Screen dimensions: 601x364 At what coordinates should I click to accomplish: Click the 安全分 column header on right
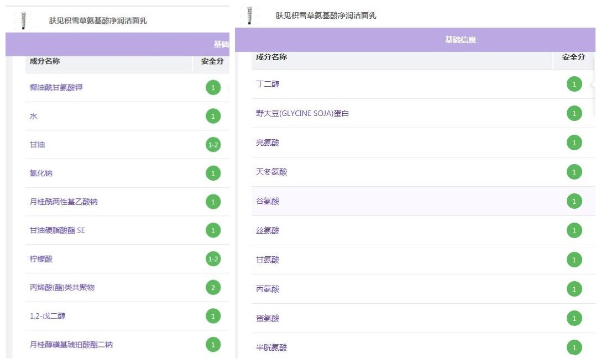(x=573, y=57)
